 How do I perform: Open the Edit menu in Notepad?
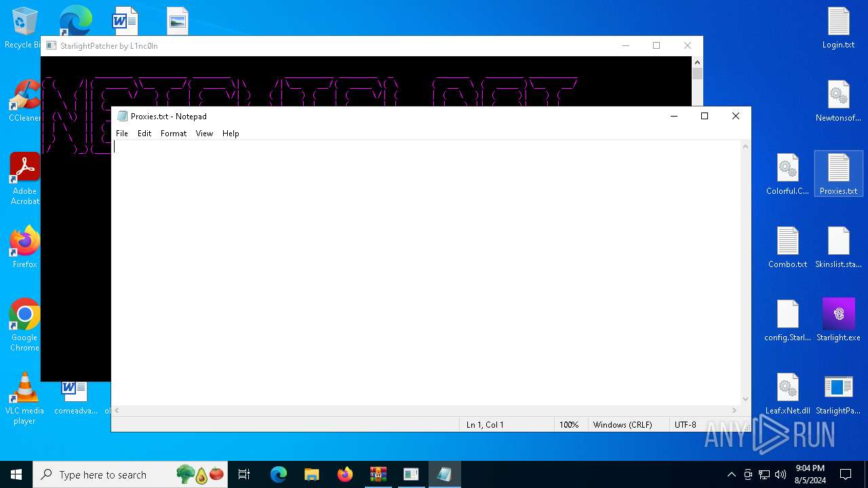pos(144,134)
